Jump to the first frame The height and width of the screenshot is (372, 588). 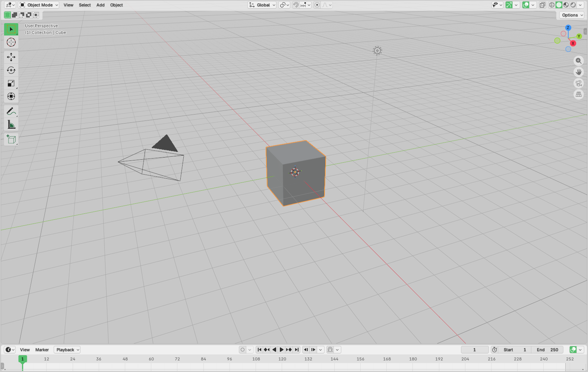click(x=259, y=350)
